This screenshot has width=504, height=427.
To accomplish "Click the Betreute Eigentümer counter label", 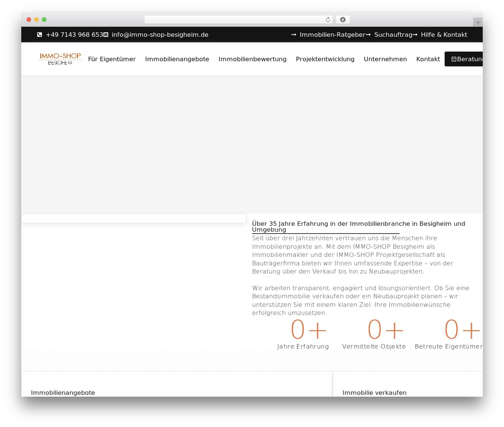I will (448, 347).
